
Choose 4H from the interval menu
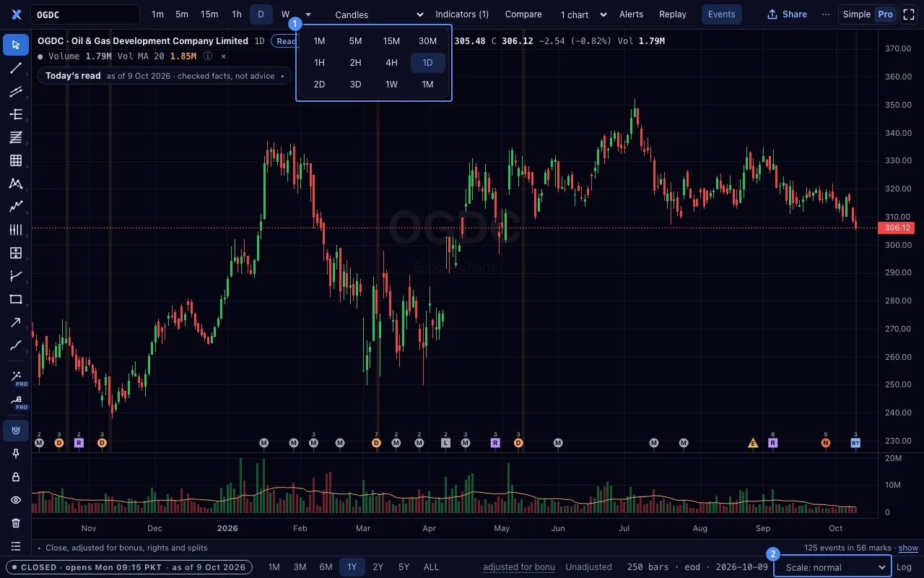391,63
